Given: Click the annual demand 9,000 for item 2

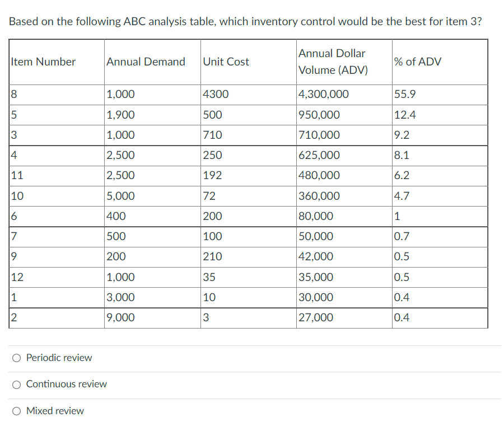Looking at the screenshot, I should (122, 317).
